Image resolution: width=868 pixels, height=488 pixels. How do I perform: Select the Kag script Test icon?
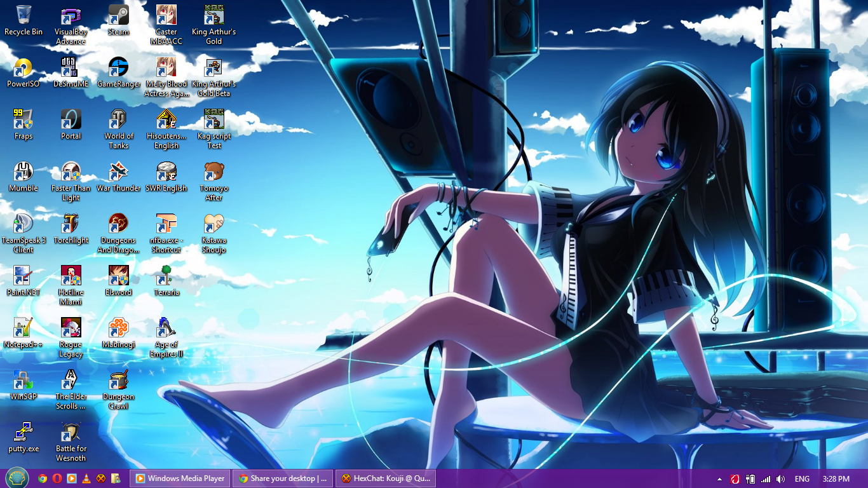[x=214, y=128]
